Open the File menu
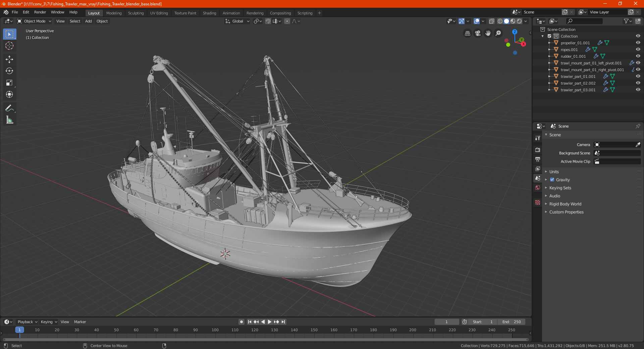 click(15, 12)
